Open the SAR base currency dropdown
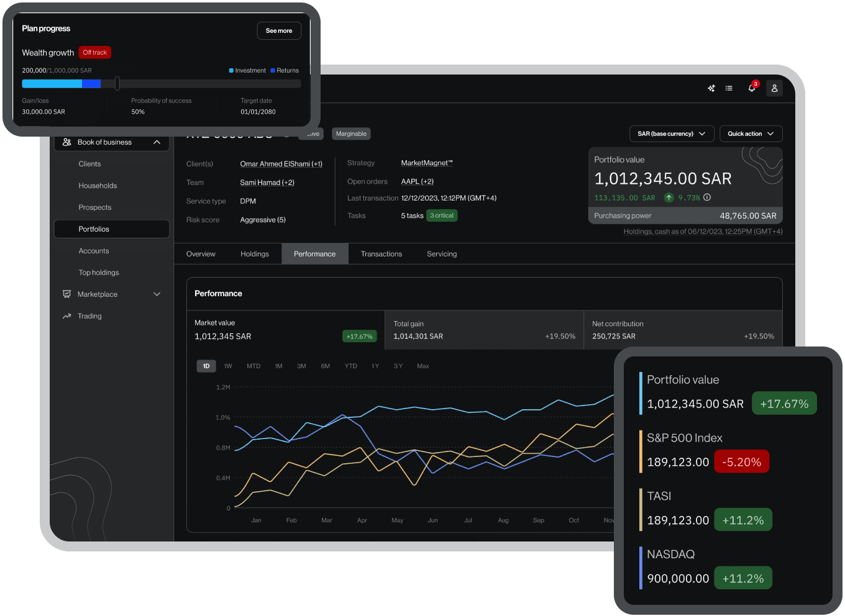Viewport: 845px width, 616px height. coord(671,134)
